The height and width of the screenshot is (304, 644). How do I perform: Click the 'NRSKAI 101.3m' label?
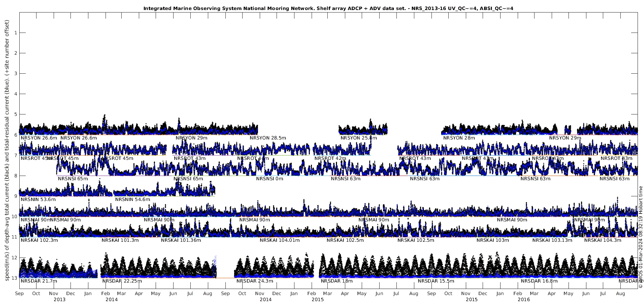pos(120,240)
